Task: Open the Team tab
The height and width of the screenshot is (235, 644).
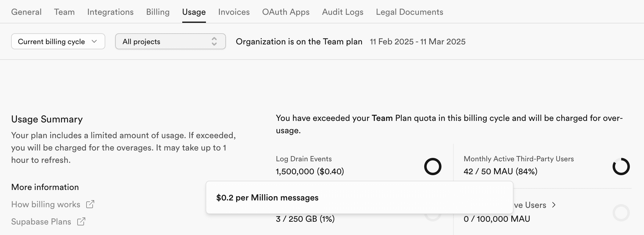Action: click(x=64, y=12)
